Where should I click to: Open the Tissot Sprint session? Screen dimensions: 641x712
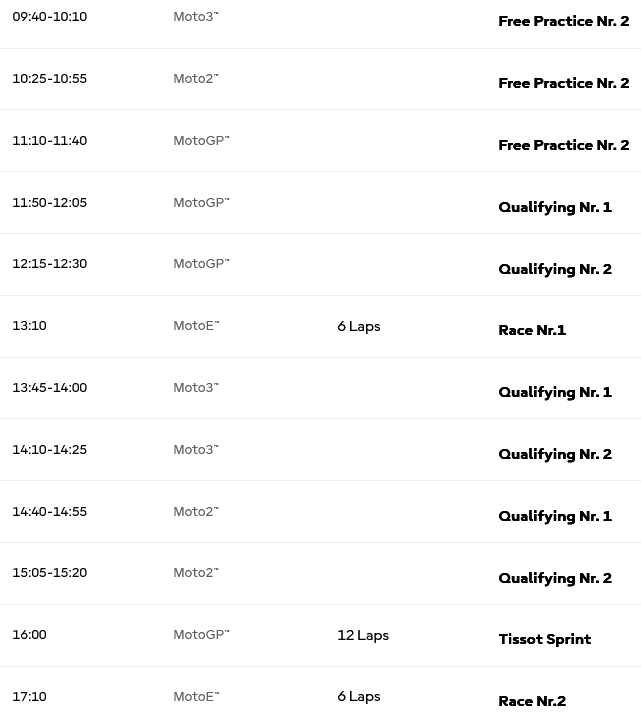pos(544,639)
